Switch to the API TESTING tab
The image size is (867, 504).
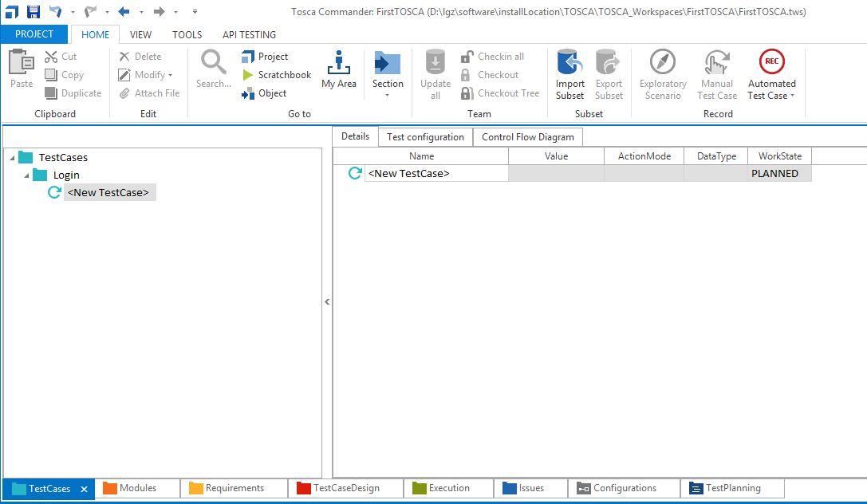coord(249,34)
